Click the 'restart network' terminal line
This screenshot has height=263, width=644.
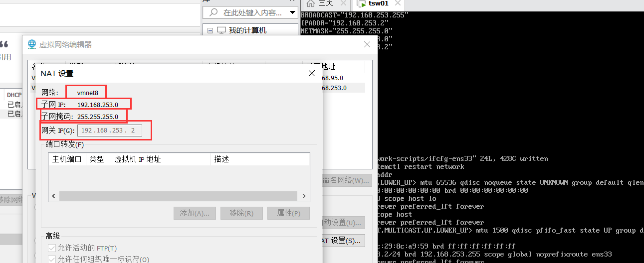coord(421,166)
